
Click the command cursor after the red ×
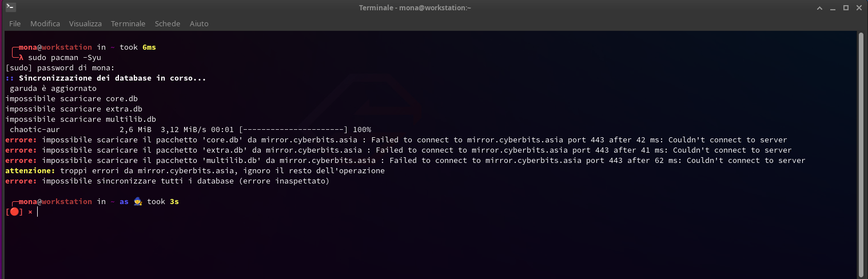tap(38, 212)
